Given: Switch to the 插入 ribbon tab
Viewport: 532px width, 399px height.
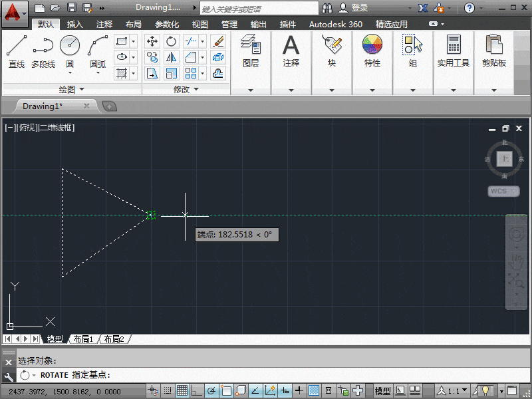Looking at the screenshot, I should click(x=73, y=23).
